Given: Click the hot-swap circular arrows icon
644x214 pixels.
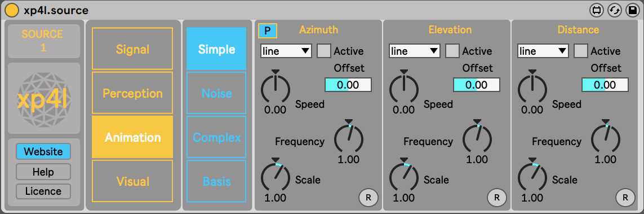Looking at the screenshot, I should coord(615,10).
